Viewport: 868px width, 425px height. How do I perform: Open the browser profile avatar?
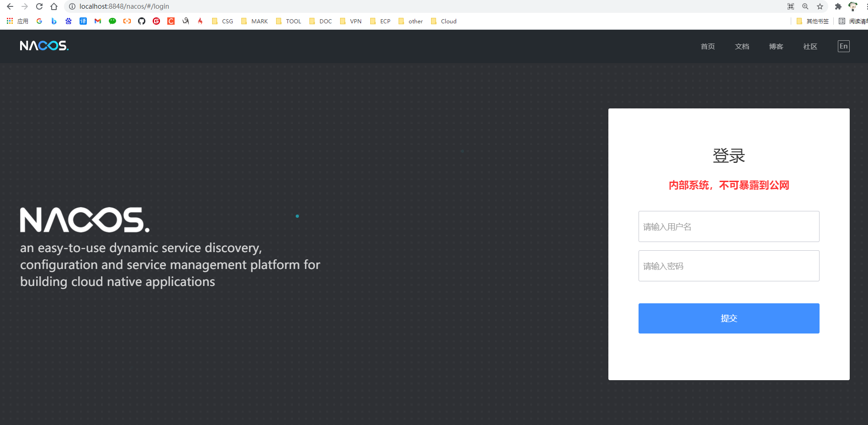click(x=852, y=6)
